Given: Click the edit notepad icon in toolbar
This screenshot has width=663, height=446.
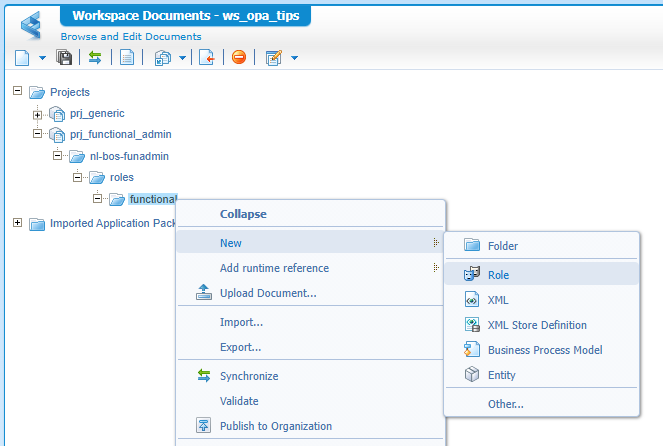Looking at the screenshot, I should click(x=273, y=57).
